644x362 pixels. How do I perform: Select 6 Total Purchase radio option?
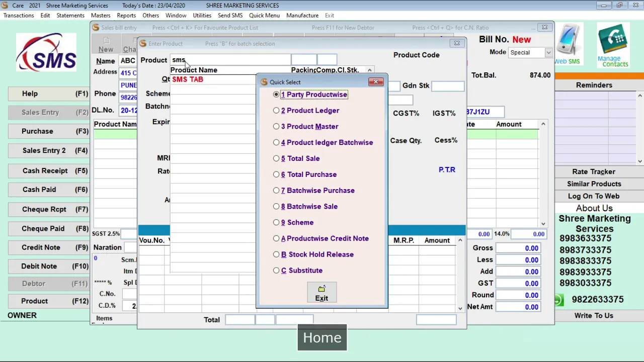276,174
